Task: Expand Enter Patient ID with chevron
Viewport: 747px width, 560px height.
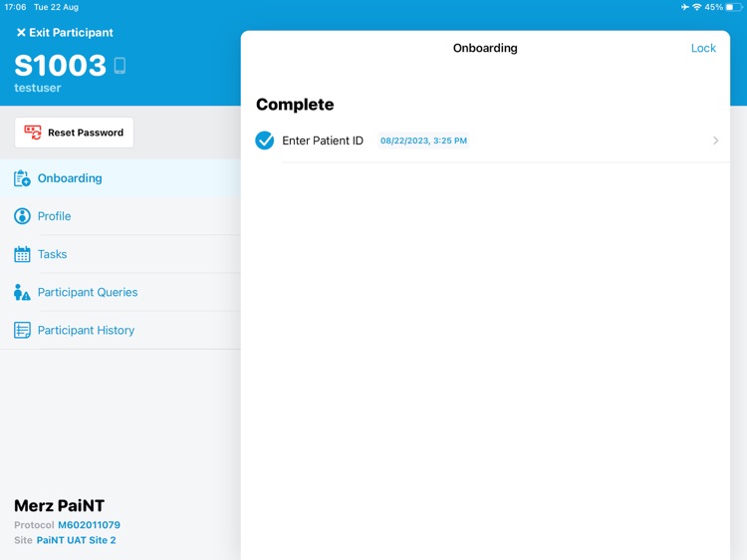Action: point(715,140)
